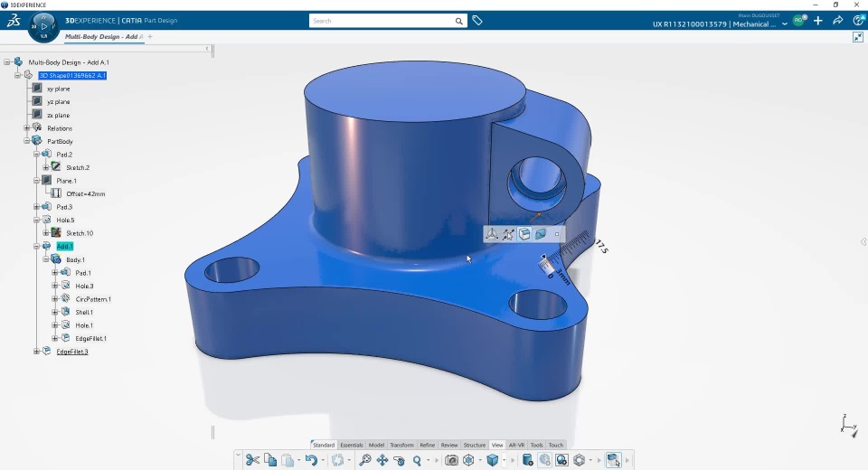Click the plus Add icon in top bar
The height and width of the screenshot is (470, 868).
click(818, 21)
